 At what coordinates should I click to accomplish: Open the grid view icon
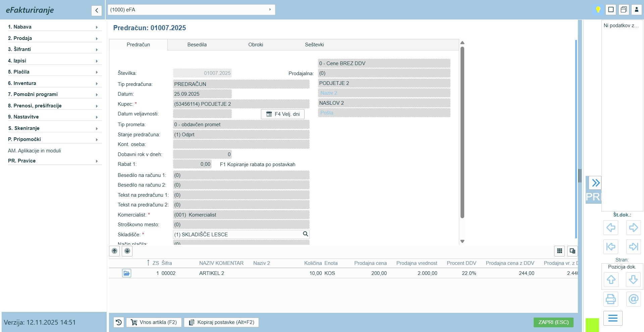(559, 251)
